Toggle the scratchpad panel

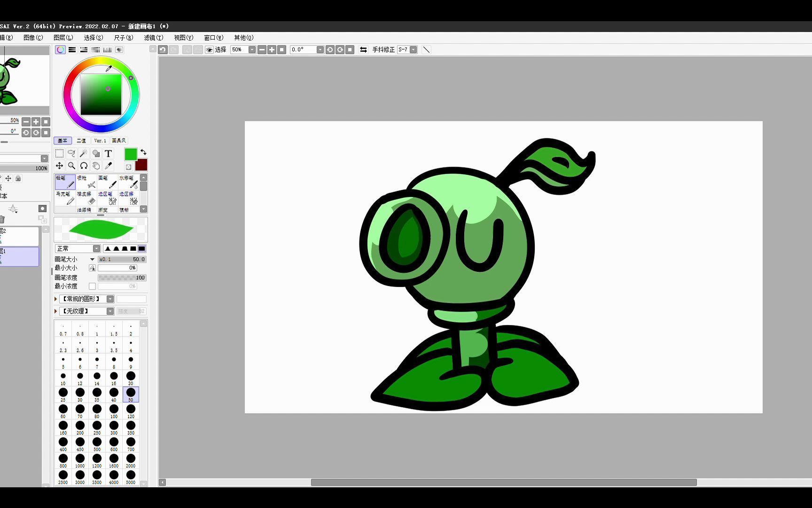[x=119, y=49]
